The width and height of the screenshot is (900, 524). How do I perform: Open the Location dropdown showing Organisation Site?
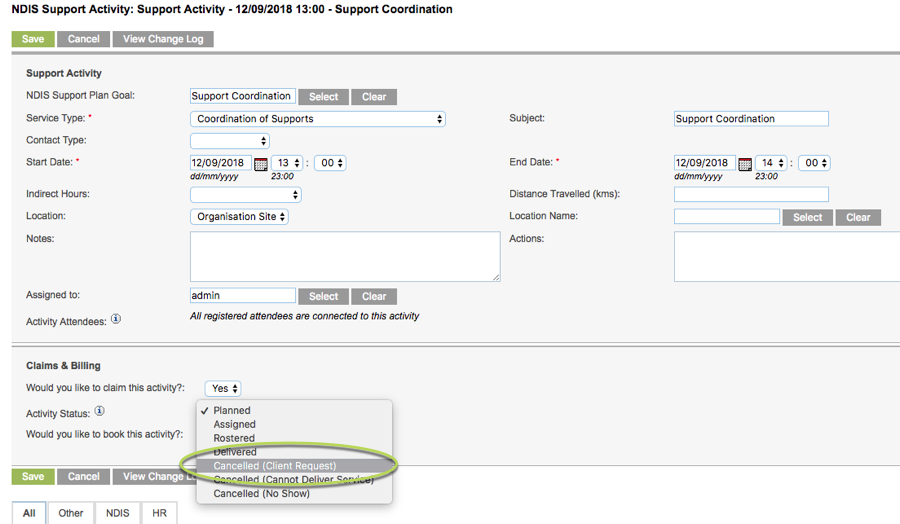tap(239, 217)
